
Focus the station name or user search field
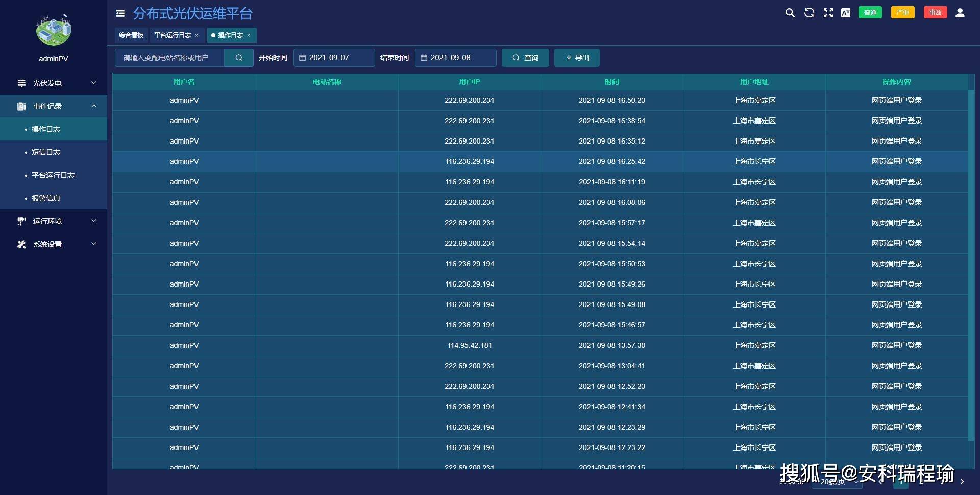click(170, 58)
